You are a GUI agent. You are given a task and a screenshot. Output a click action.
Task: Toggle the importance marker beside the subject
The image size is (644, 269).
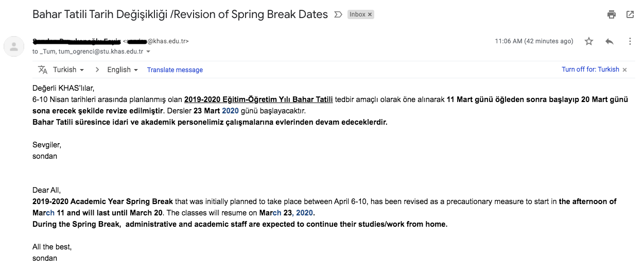pos(338,14)
